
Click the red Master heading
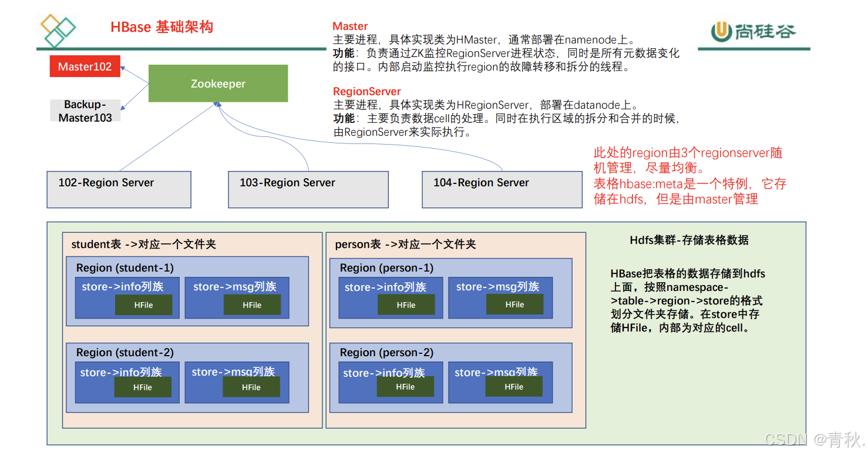coord(350,26)
